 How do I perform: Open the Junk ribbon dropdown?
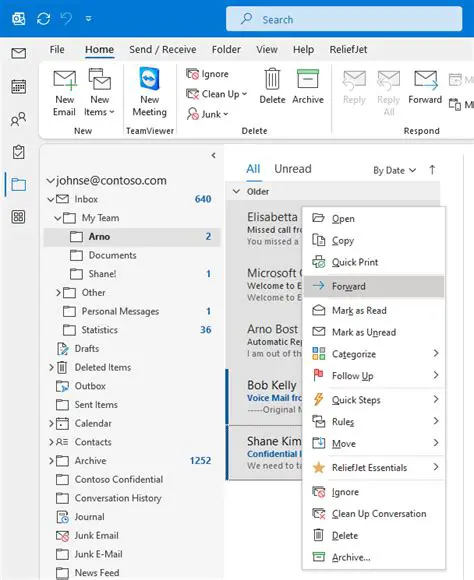point(208,114)
